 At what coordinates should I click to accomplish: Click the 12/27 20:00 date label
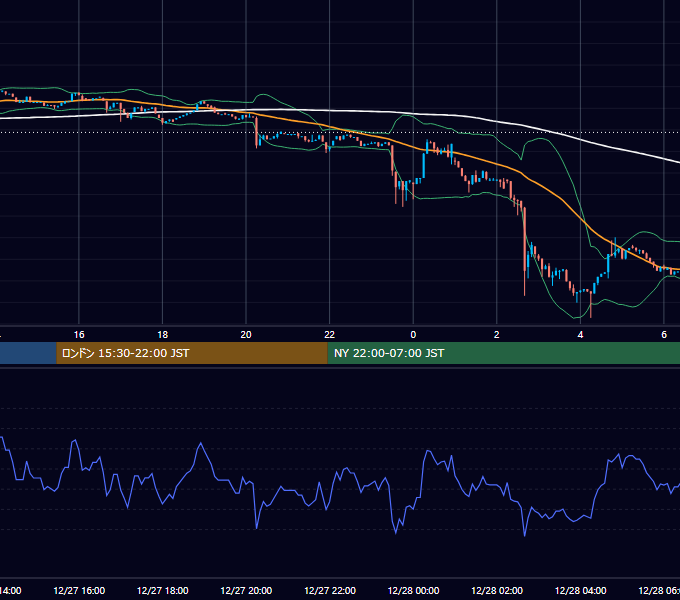[246, 591]
